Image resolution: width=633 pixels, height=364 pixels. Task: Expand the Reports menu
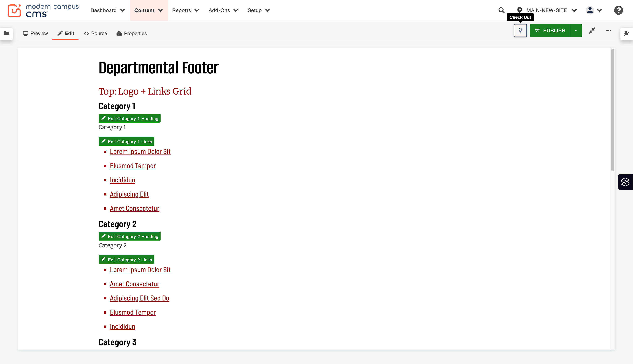[x=185, y=10]
